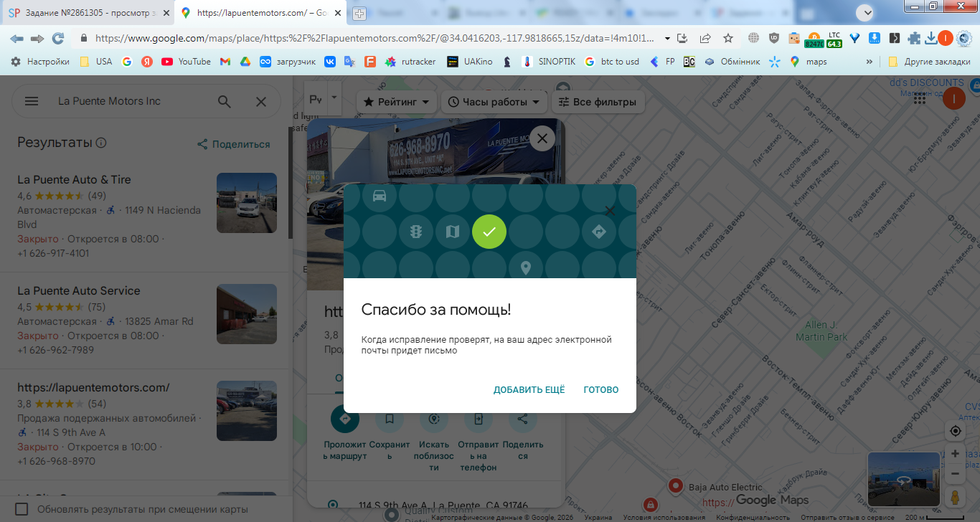Open the new tab button
The width and height of the screenshot is (980, 522).
[359, 13]
